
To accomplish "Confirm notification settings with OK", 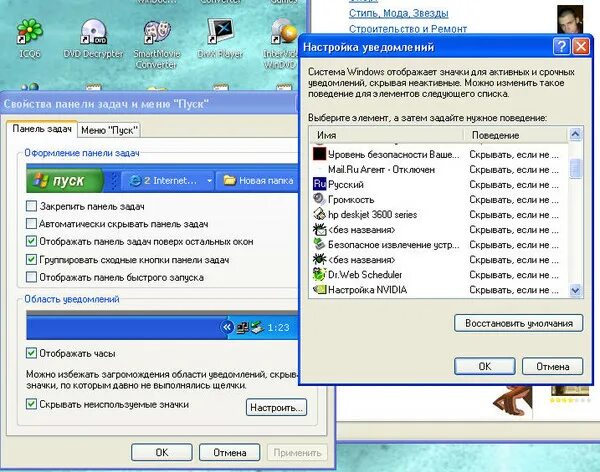I will (x=484, y=366).
